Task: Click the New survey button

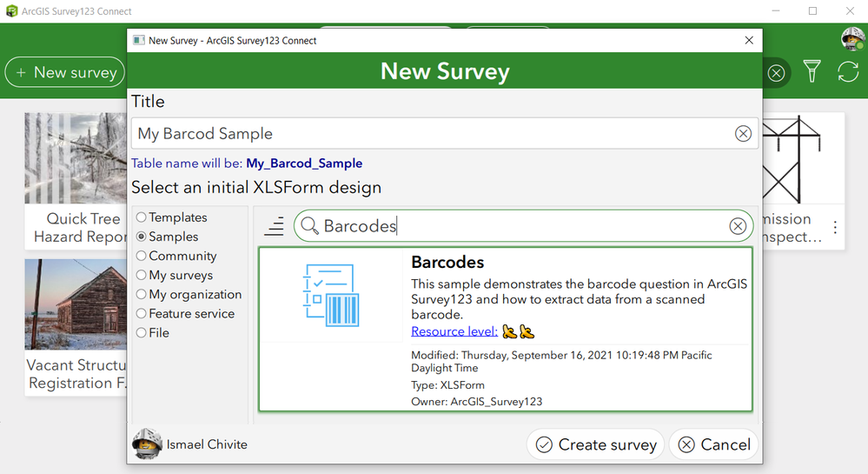Action: [x=65, y=72]
